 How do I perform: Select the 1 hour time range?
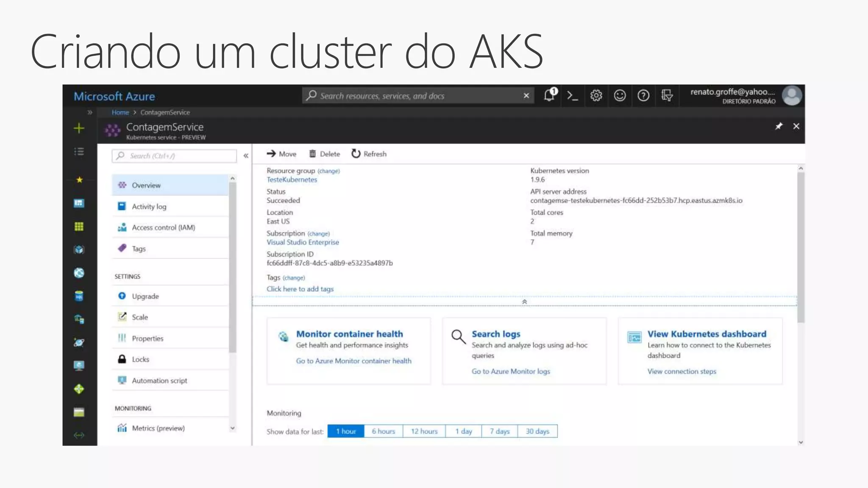click(346, 431)
